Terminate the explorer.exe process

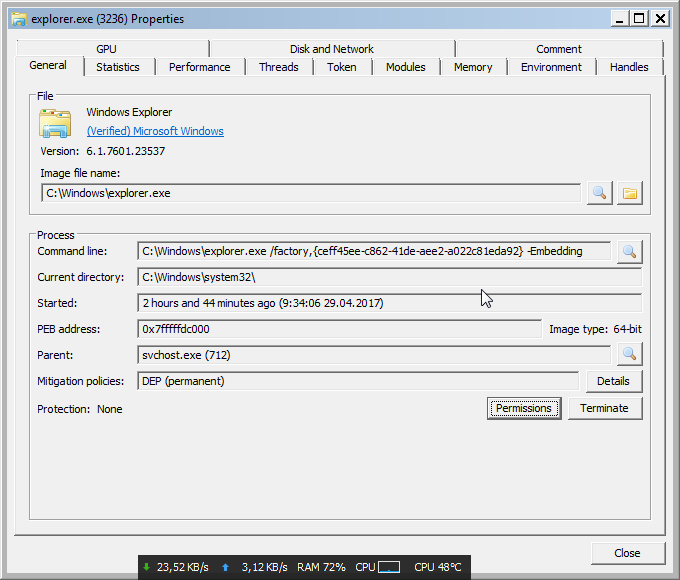(605, 408)
